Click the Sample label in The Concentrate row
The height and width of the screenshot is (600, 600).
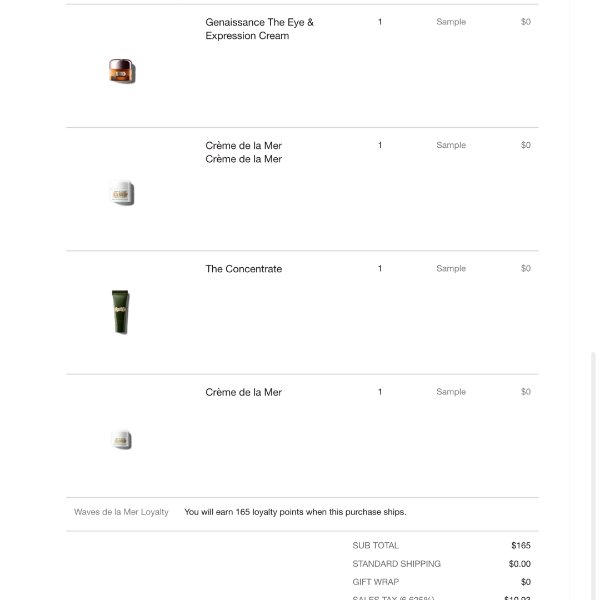[451, 269]
